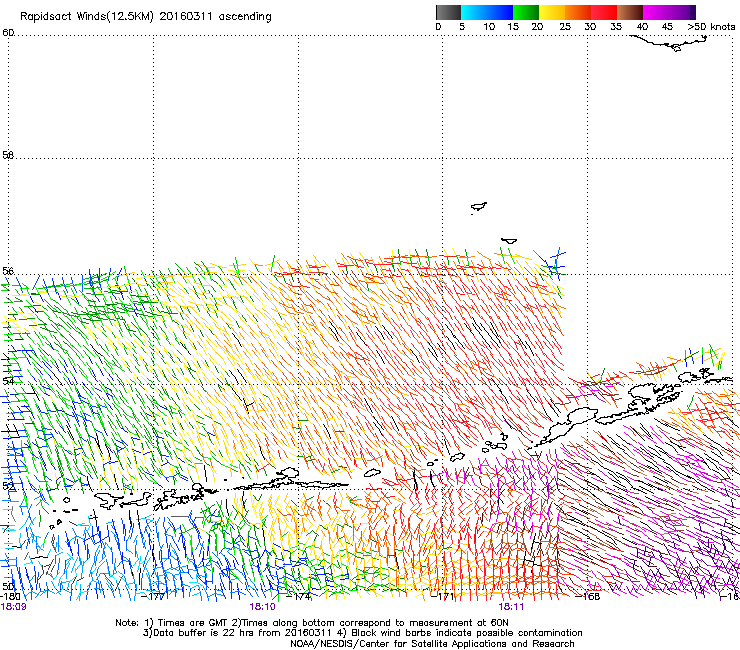The width and height of the screenshot is (740, 650).
Task: Click the 'Times are GMT' note line
Action: coord(312,623)
